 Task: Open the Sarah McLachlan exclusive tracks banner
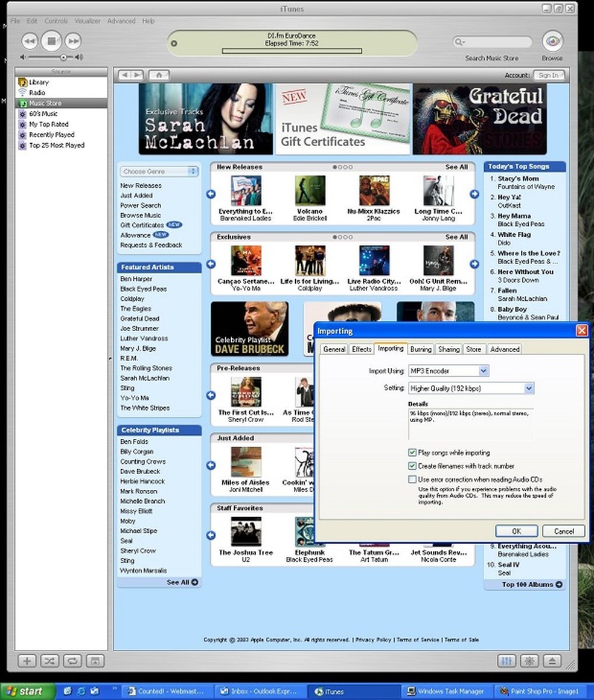205,118
